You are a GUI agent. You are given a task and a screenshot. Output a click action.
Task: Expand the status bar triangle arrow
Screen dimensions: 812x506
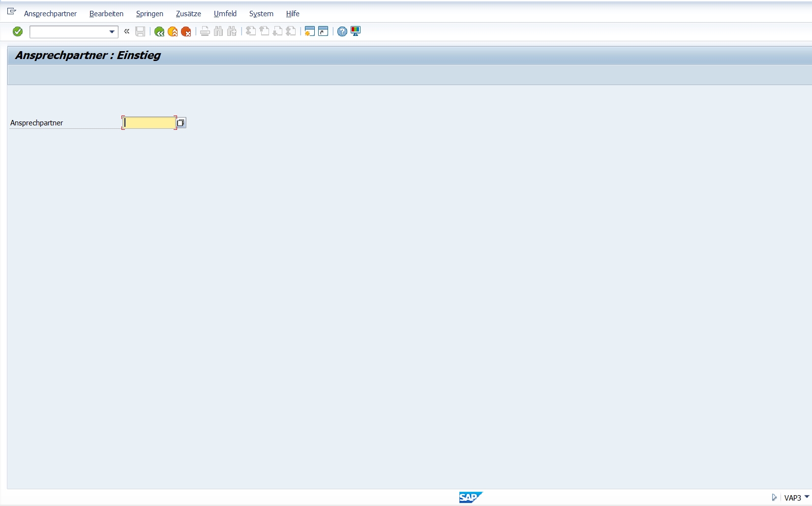pos(774,498)
